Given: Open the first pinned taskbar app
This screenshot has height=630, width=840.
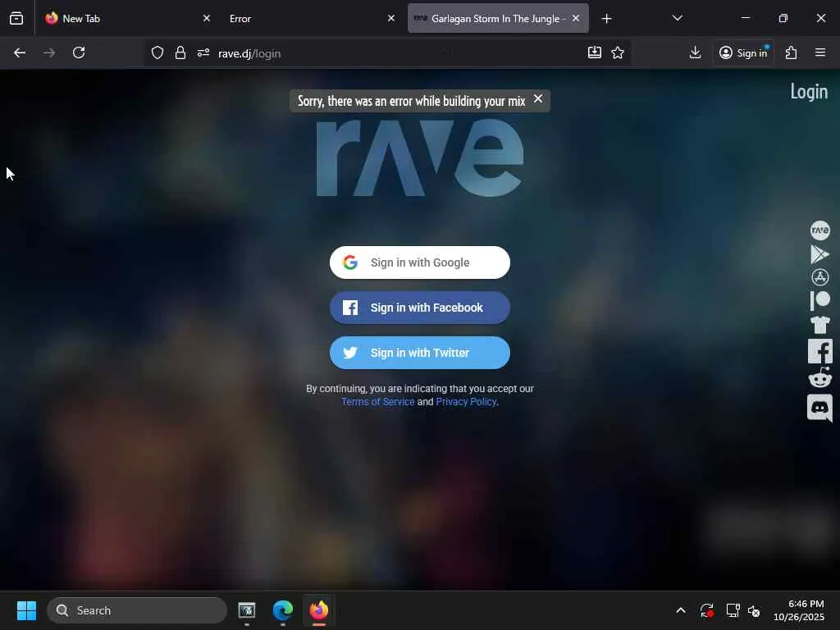Looking at the screenshot, I should [x=246, y=610].
